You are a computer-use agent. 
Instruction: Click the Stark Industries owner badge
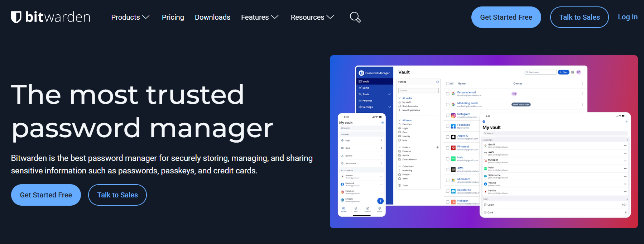(521, 105)
